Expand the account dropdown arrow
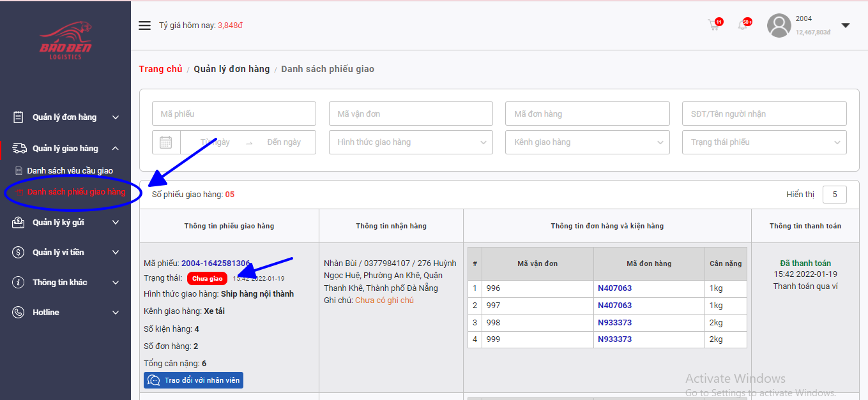Image resolution: width=868 pixels, height=400 pixels. (846, 26)
